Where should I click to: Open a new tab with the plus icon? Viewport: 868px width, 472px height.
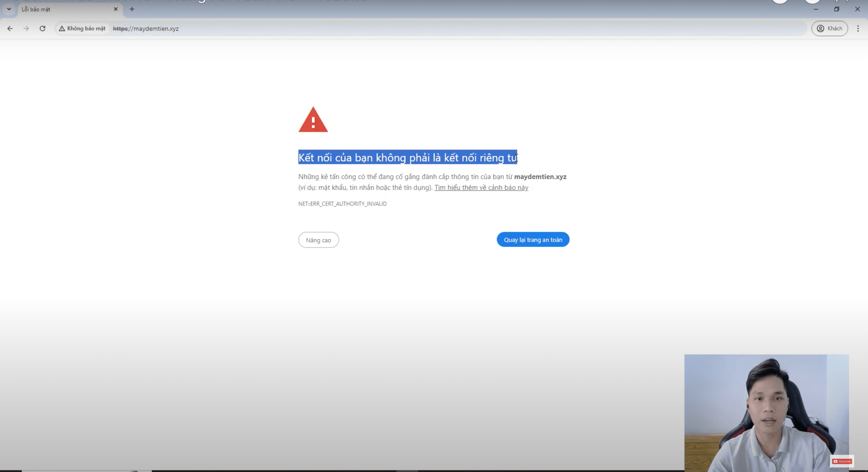coord(132,9)
